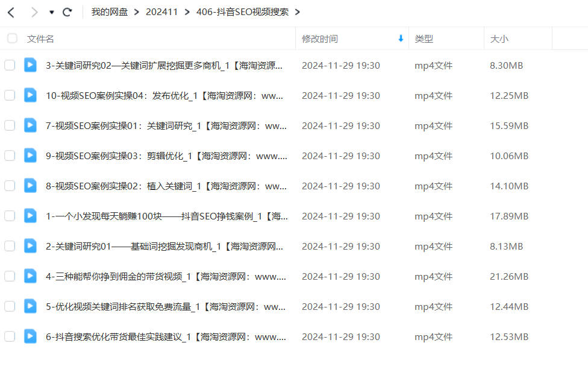Select file name 5-优化视频关键词排名获取免费流量
The image size is (588, 372).
point(166,307)
